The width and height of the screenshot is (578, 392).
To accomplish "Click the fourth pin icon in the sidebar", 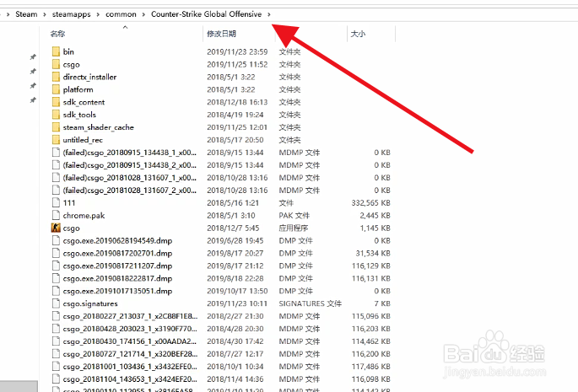I will pos(33,99).
